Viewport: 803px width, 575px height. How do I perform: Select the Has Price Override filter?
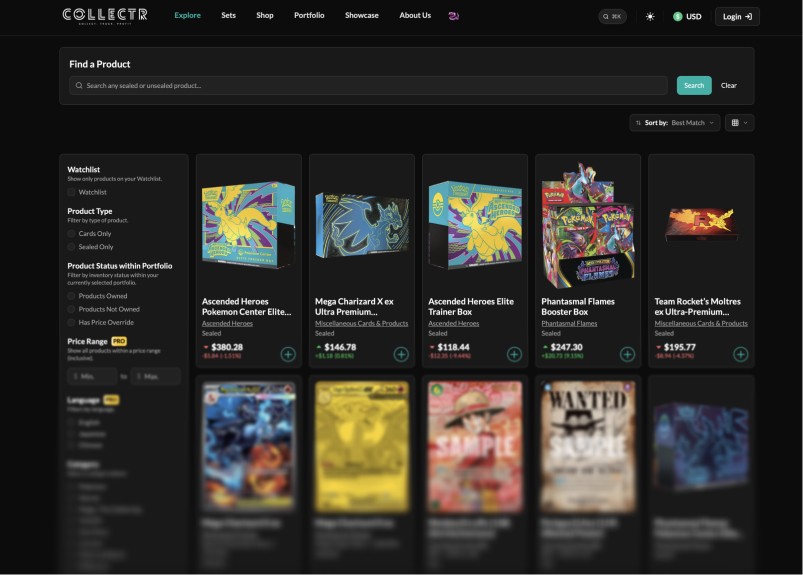(71, 323)
